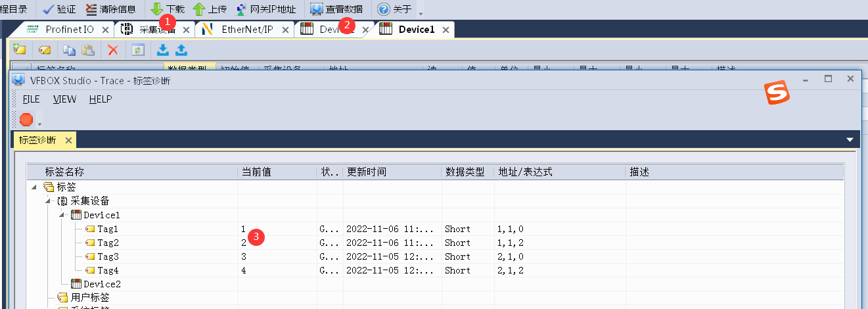Click the red X delete icon
The height and width of the screenshot is (309, 868).
point(113,49)
